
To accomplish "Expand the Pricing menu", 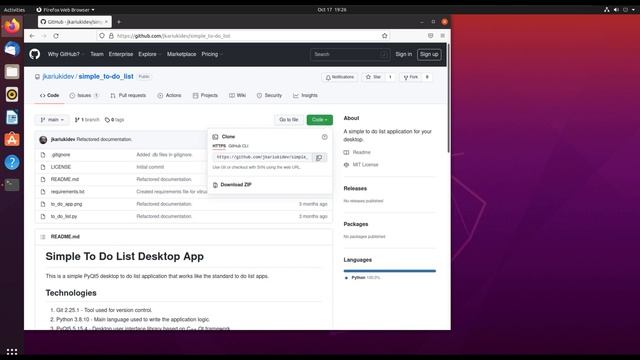I will (x=211, y=54).
